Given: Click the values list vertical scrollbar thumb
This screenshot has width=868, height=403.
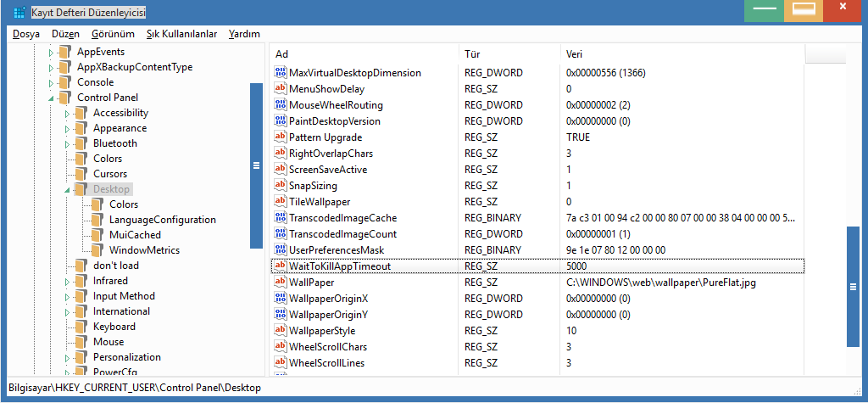Looking at the screenshot, I should click(x=853, y=286).
